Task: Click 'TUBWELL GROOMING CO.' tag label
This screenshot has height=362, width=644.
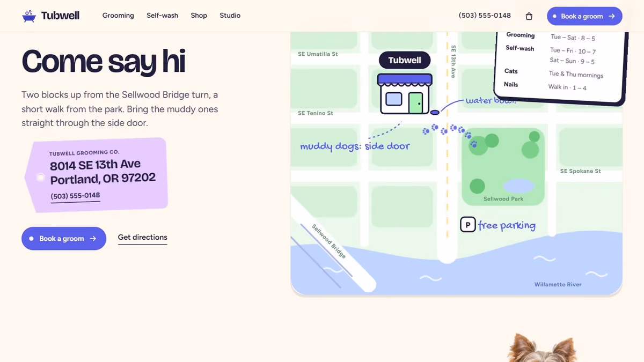Action: tap(84, 153)
